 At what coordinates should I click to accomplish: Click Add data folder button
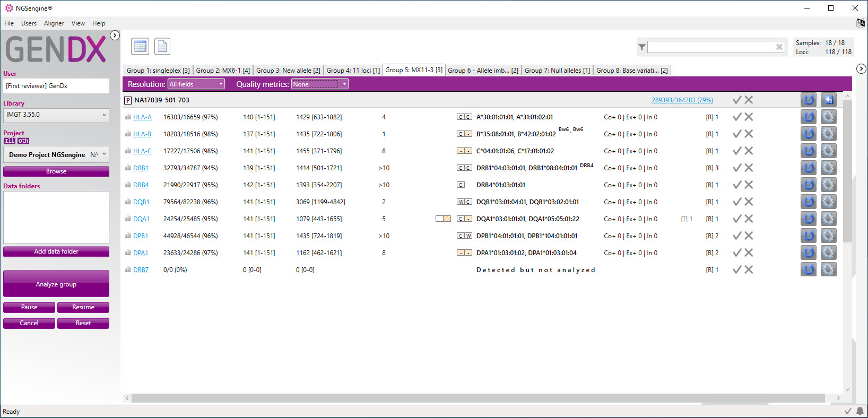[56, 251]
